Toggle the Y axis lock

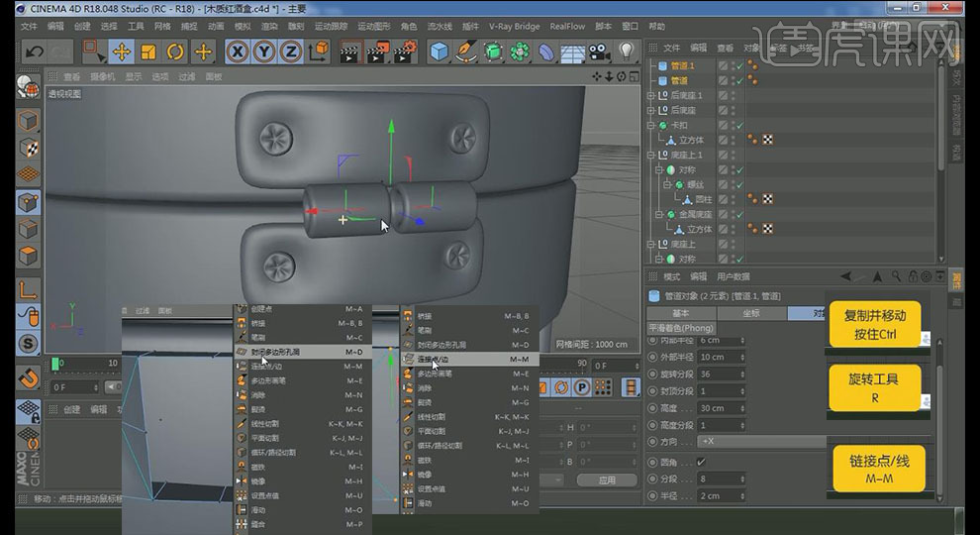coord(264,52)
